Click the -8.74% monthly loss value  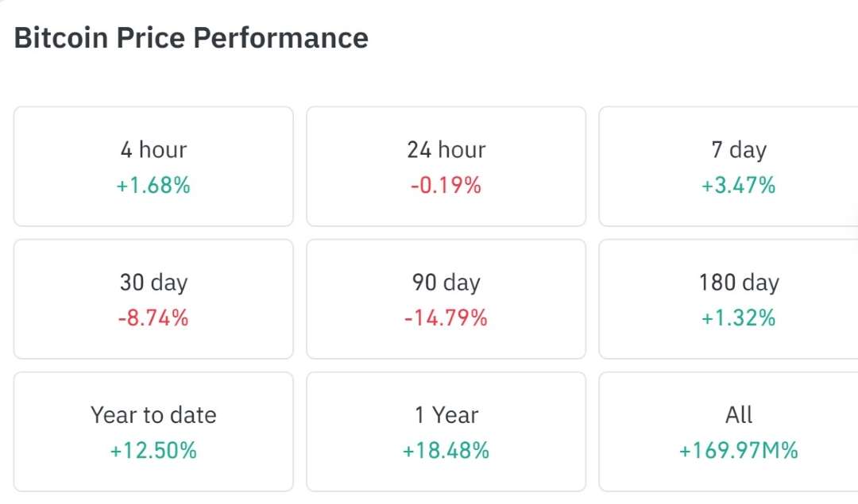coord(153,318)
